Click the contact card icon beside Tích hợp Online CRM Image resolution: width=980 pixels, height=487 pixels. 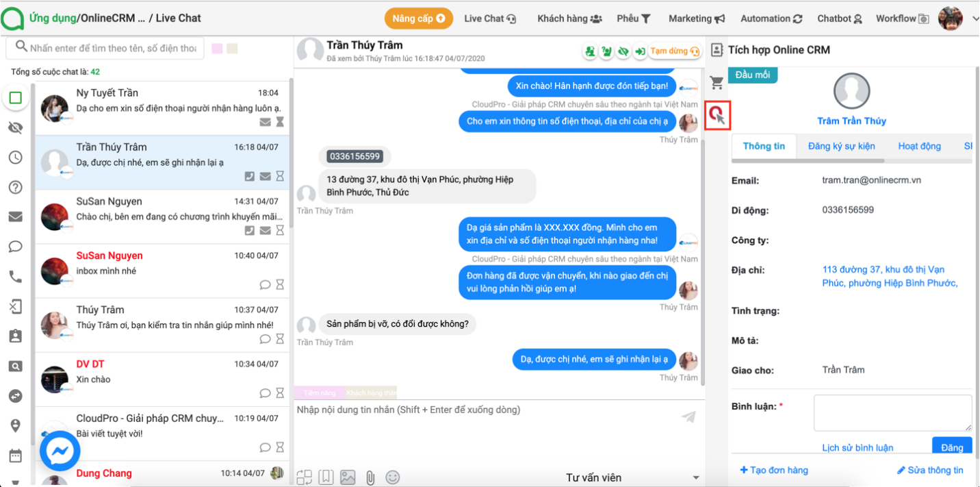tap(717, 50)
